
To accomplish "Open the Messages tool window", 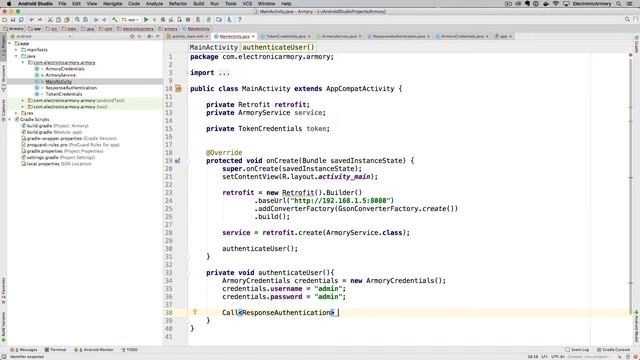I will 24,350.
